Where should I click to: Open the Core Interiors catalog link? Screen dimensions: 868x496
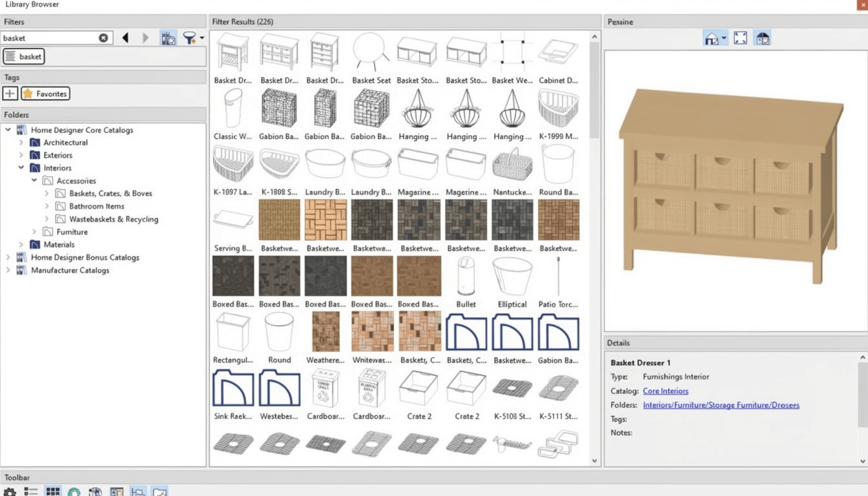click(x=665, y=391)
